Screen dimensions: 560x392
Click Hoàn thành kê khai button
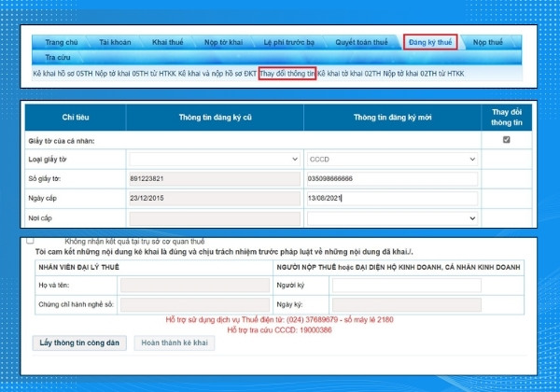tap(175, 343)
